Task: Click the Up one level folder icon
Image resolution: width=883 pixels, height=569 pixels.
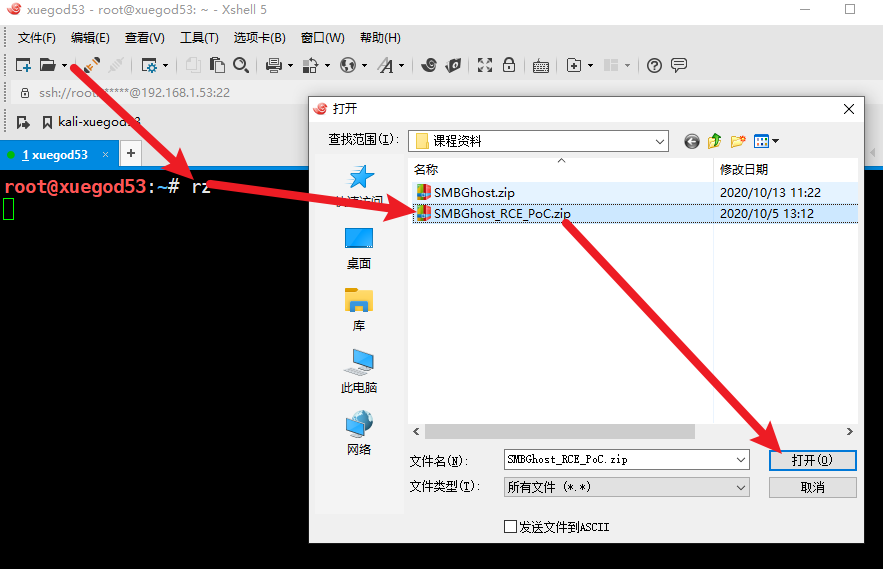Action: [715, 141]
